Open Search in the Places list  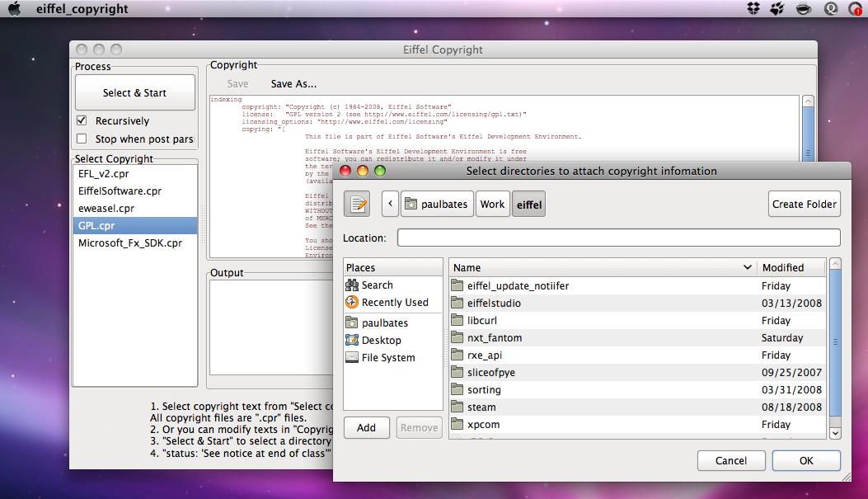(377, 285)
